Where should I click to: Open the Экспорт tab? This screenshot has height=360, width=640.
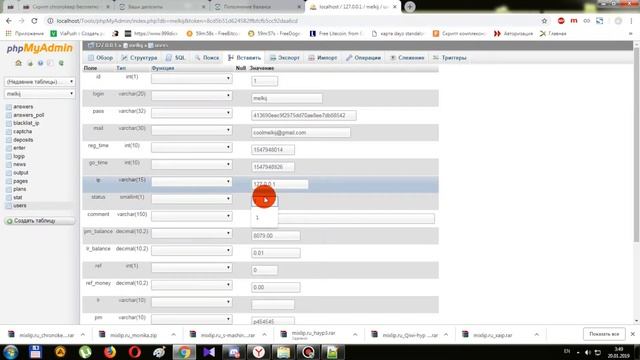coord(285,58)
